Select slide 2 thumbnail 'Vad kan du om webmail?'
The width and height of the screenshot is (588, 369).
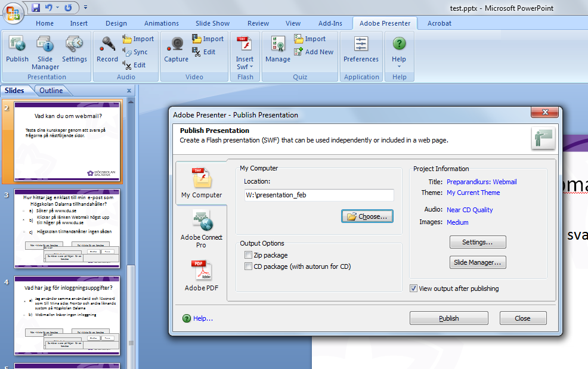point(67,141)
